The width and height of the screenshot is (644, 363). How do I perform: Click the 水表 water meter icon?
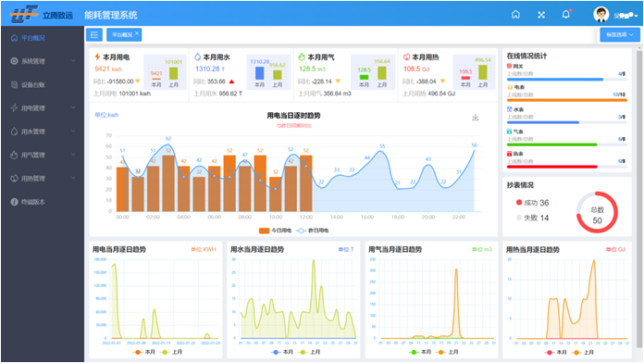point(510,109)
